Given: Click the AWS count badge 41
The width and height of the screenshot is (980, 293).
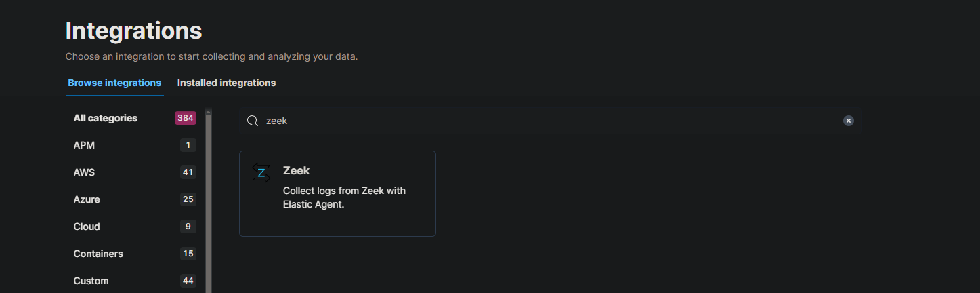Looking at the screenshot, I should [188, 172].
